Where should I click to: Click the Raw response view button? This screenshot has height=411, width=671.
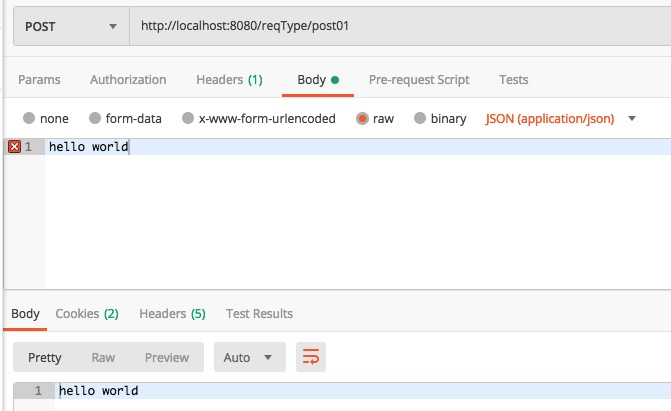click(x=103, y=357)
